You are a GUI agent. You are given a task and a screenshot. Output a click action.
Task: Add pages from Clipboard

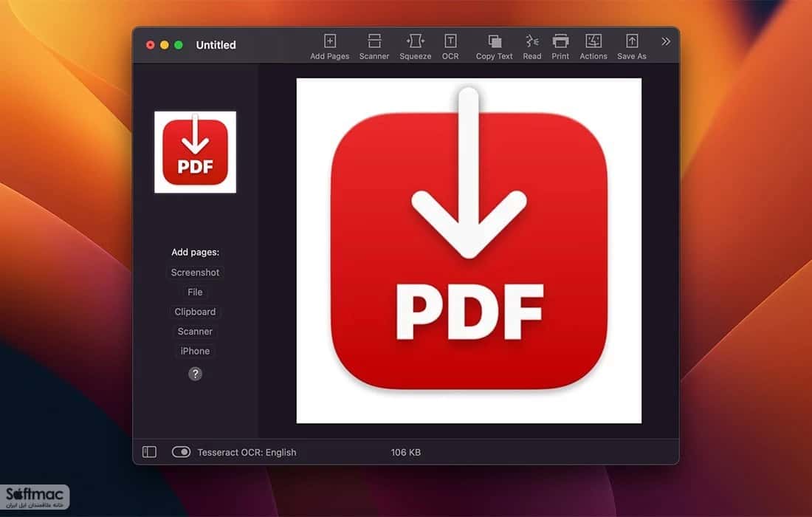195,312
